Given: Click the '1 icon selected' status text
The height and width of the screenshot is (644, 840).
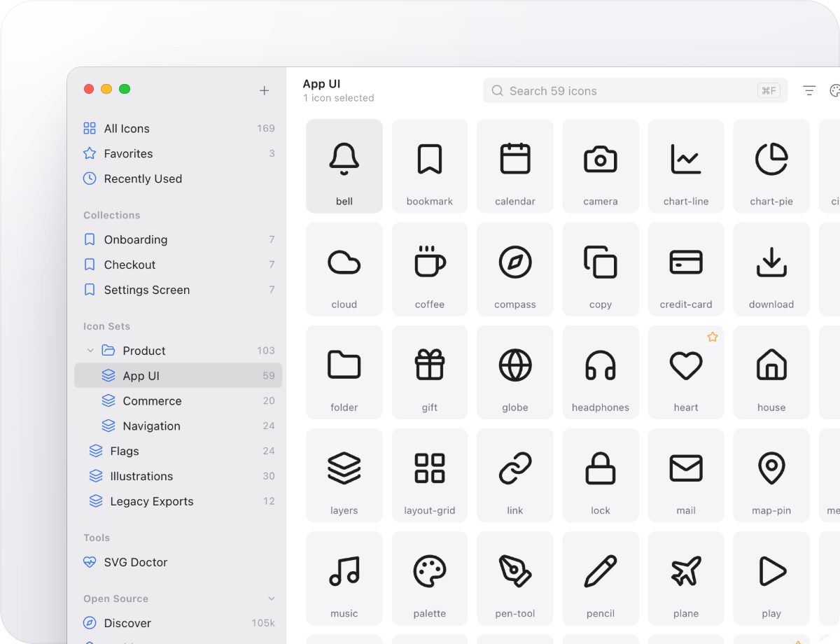Looking at the screenshot, I should tap(339, 98).
